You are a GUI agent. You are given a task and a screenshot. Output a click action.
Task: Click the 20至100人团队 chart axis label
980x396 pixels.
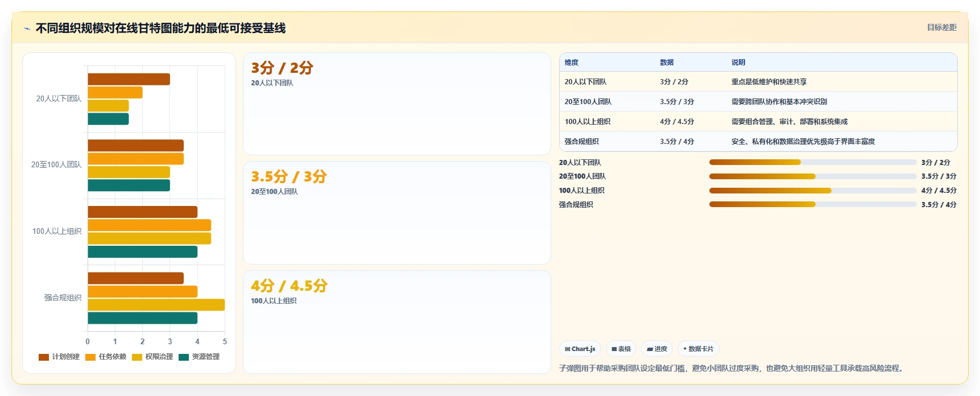(x=56, y=165)
